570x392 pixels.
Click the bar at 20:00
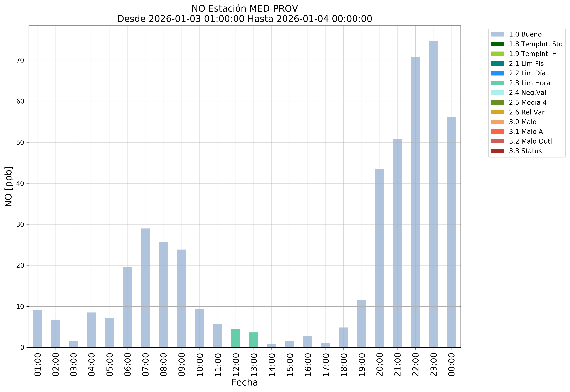coord(380,258)
